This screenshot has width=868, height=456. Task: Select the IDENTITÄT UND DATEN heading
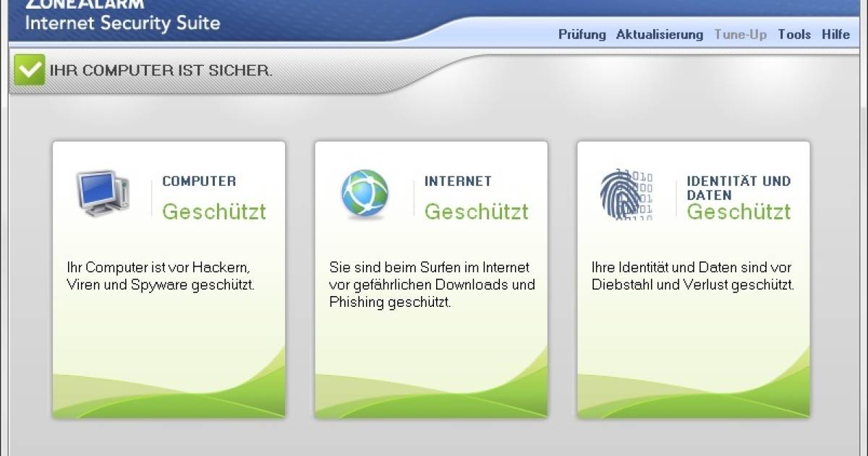(x=738, y=187)
